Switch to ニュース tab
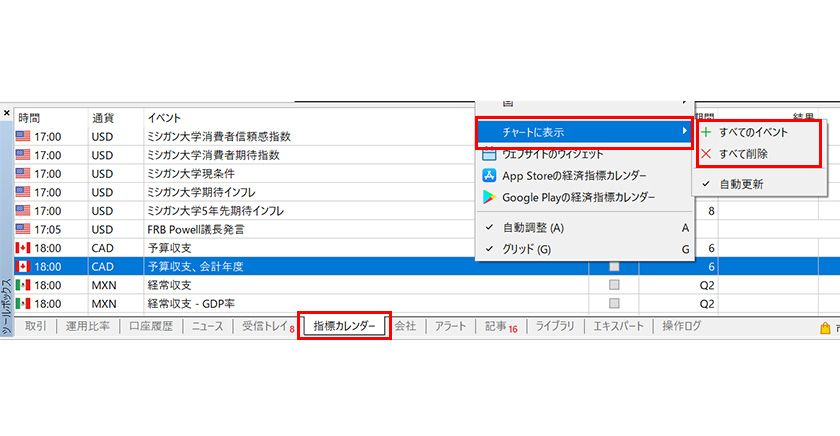840x436 pixels. pyautogui.click(x=207, y=326)
